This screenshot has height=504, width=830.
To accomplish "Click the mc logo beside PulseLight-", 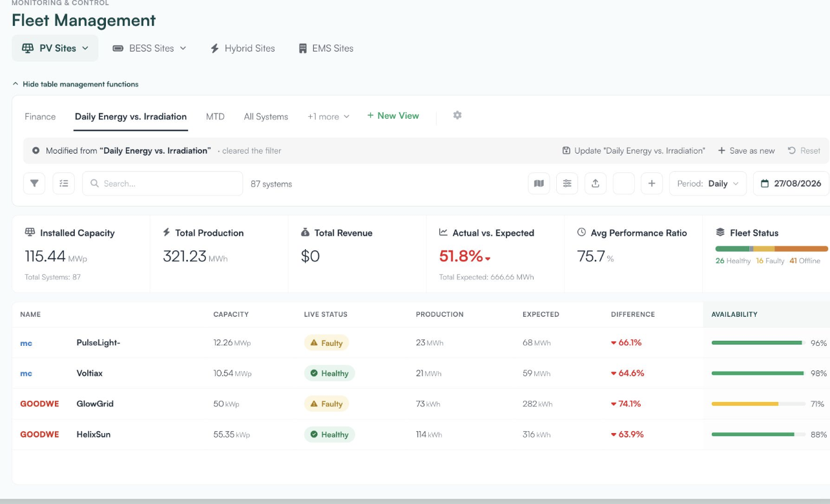I will [26, 343].
